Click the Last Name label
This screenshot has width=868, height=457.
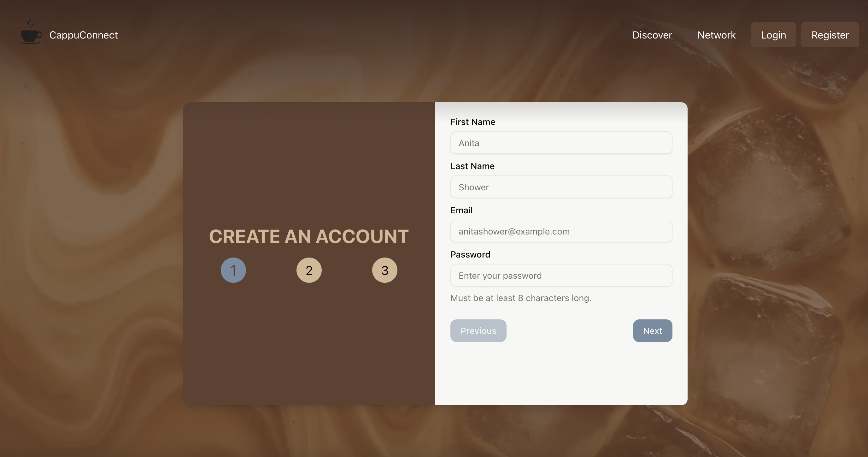tap(472, 166)
